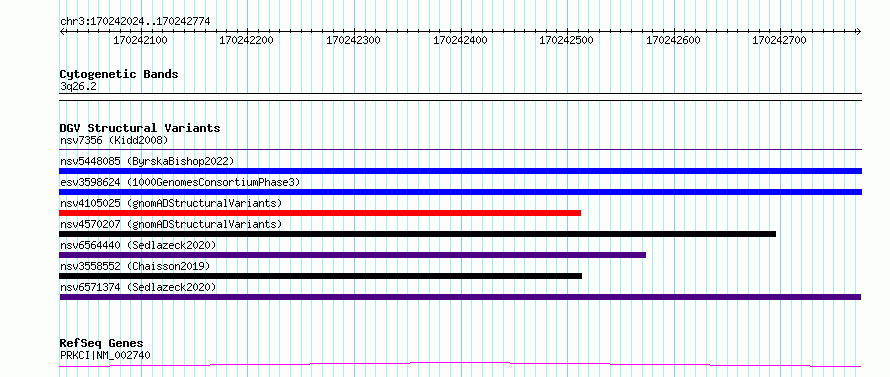
Task: Click the red nsv4105025 variant bar
Action: [x=320, y=213]
